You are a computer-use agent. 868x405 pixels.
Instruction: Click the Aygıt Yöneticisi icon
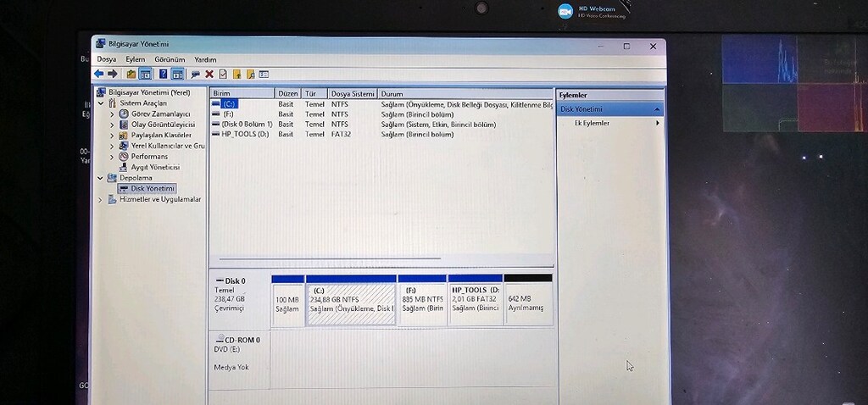pyautogui.click(x=124, y=167)
